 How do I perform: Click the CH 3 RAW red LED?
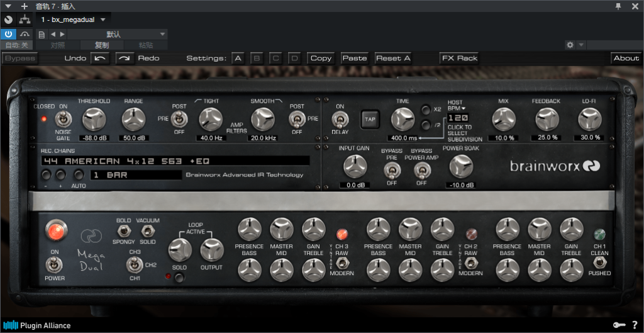341,234
